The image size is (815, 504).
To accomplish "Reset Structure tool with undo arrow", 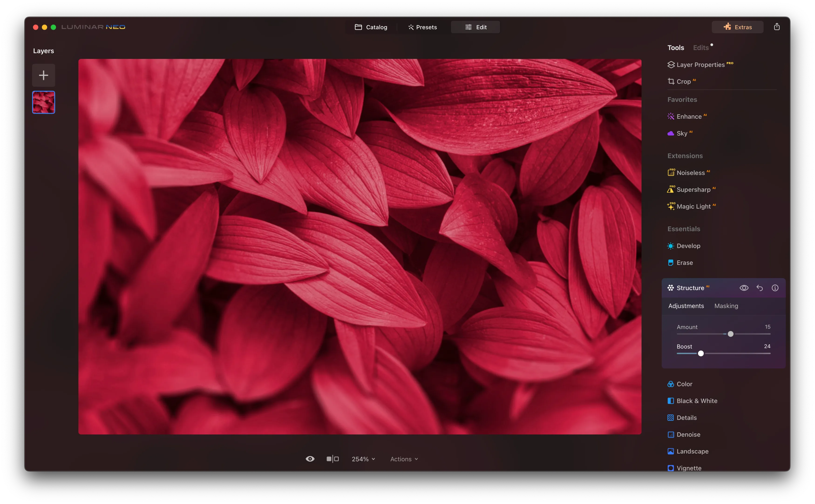I will [x=759, y=288].
